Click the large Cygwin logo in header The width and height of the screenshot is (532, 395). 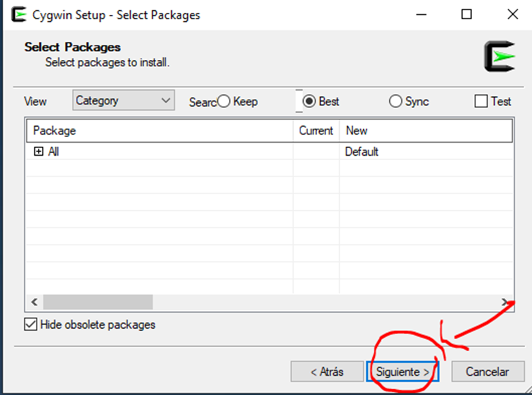pos(499,56)
